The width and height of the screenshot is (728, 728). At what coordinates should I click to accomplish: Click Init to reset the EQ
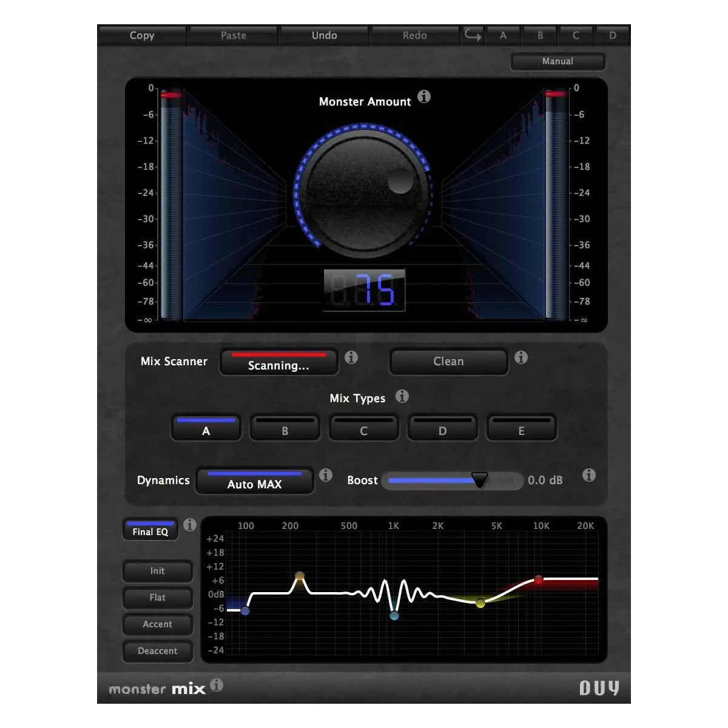pos(157,571)
